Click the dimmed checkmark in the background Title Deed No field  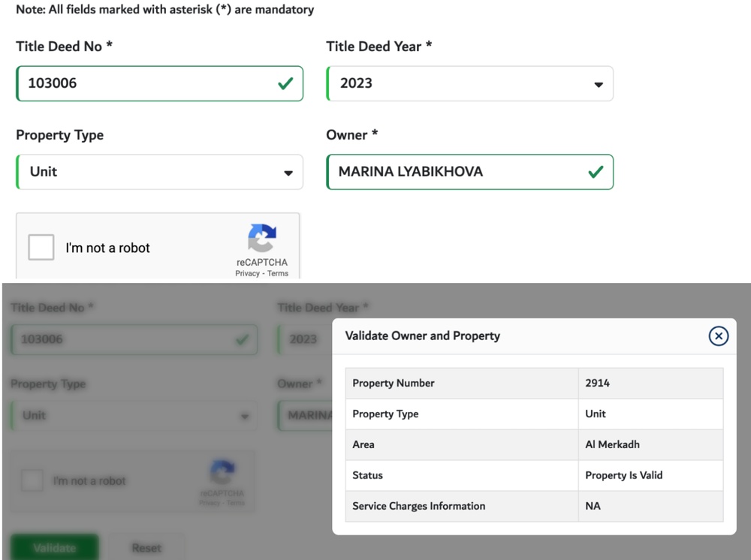point(241,339)
